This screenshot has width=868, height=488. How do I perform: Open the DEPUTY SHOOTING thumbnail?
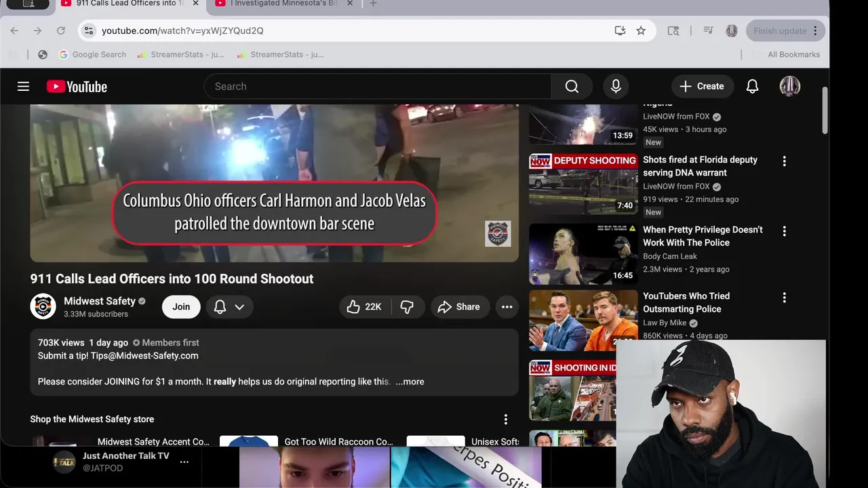pyautogui.click(x=583, y=184)
